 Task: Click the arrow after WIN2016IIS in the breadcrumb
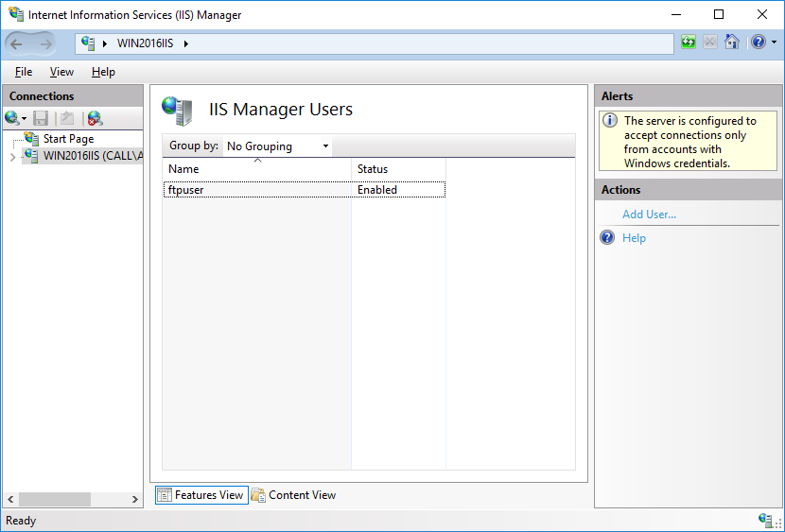pyautogui.click(x=185, y=44)
